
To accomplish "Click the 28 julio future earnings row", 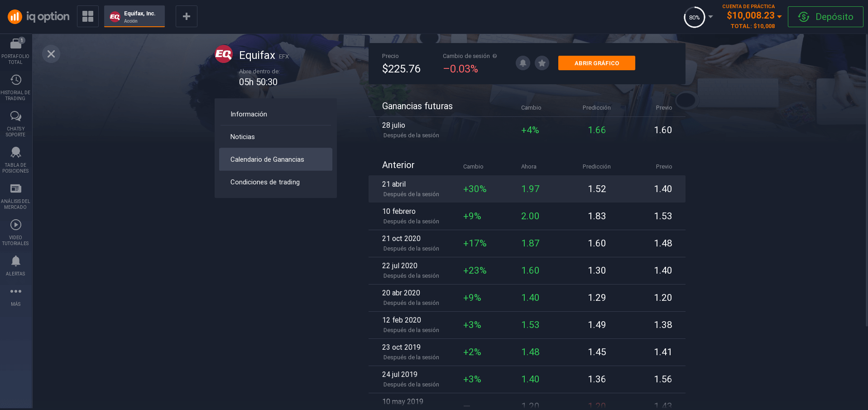I will pyautogui.click(x=527, y=130).
